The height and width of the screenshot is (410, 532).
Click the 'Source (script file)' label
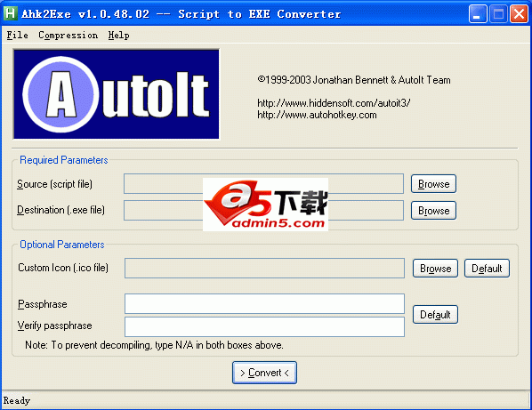pos(54,184)
